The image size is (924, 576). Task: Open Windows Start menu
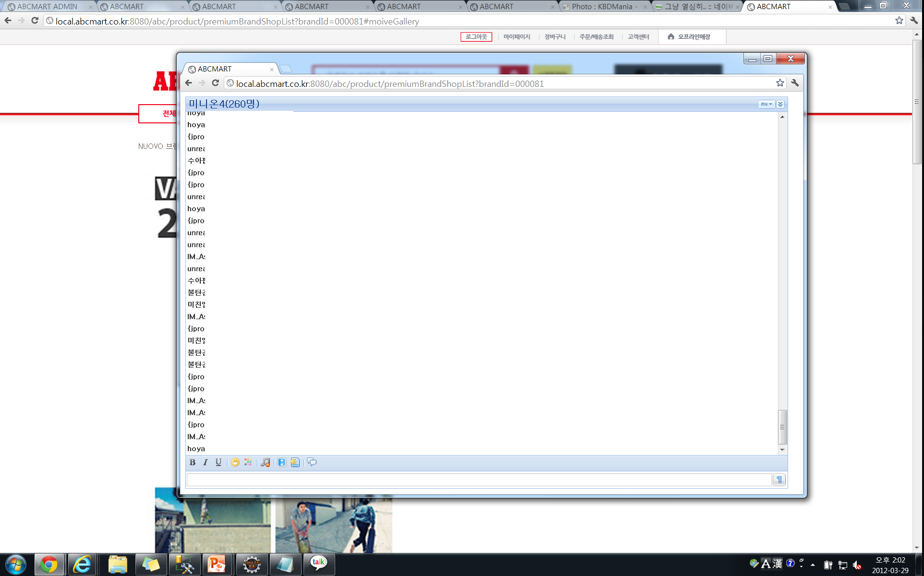pos(16,564)
